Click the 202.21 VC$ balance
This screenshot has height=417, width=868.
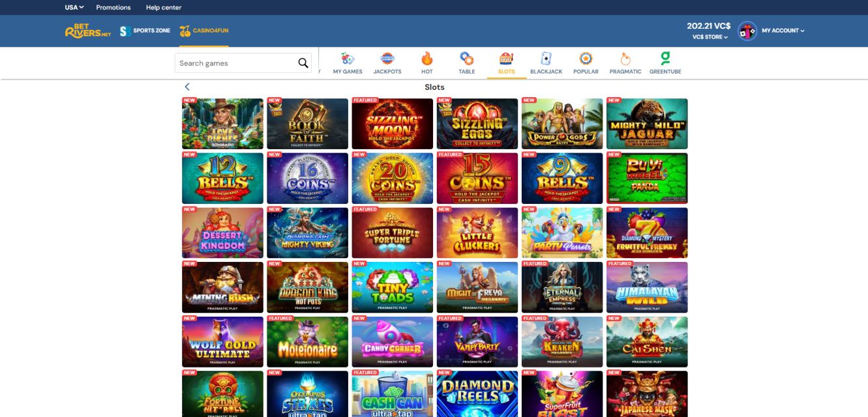709,26
